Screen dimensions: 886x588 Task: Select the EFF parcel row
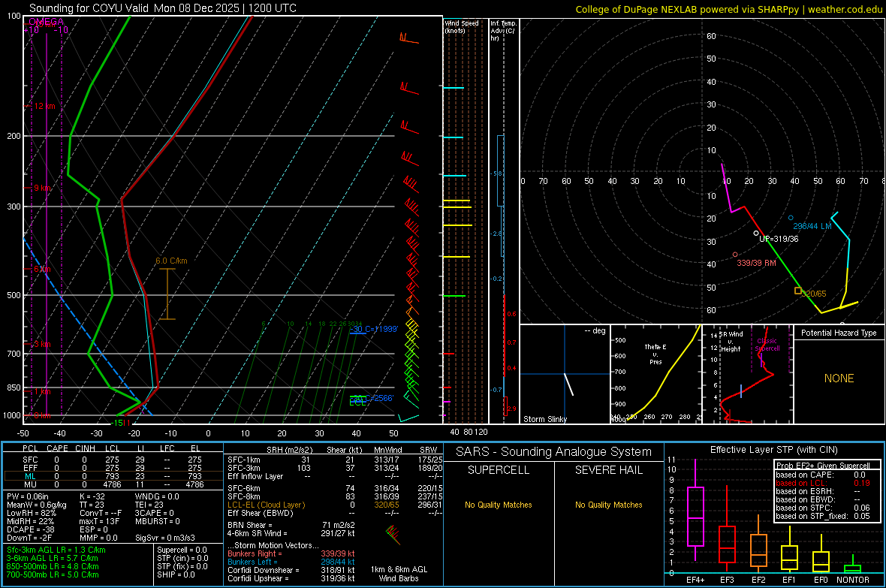(x=113, y=468)
